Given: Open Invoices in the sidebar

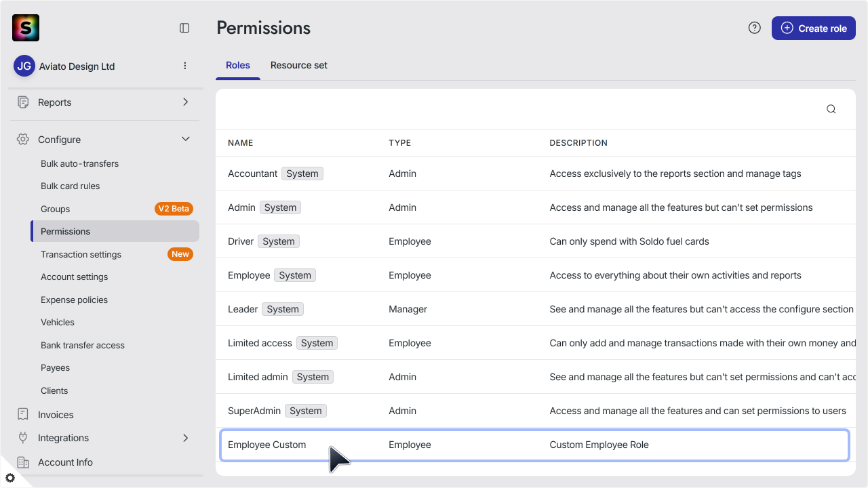Looking at the screenshot, I should coord(56,415).
